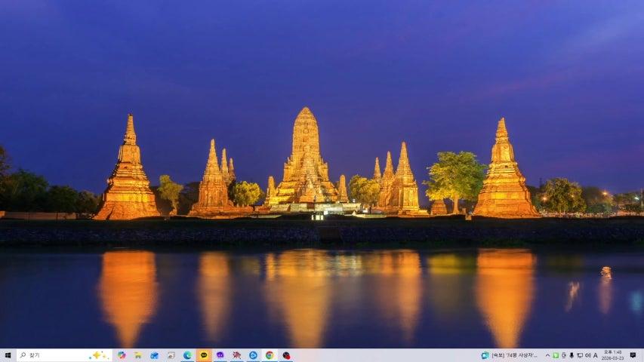Click the microphone icon in system tray
644x362 pixels.
(571, 355)
